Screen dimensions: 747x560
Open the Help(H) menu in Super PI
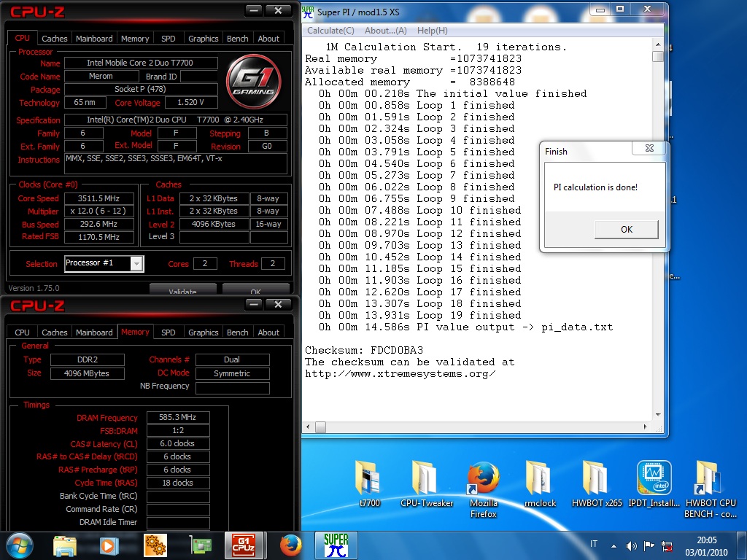tap(432, 31)
